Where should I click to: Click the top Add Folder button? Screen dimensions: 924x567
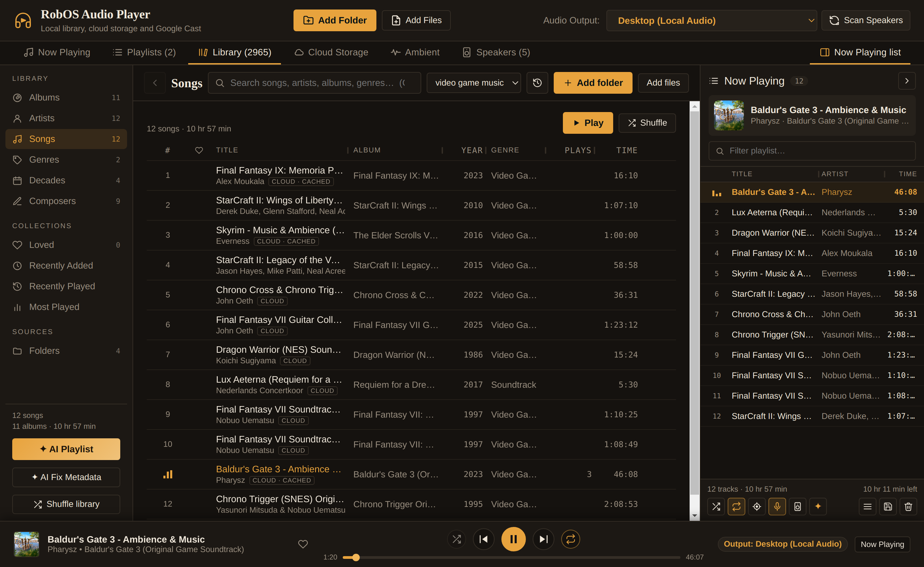pyautogui.click(x=335, y=20)
